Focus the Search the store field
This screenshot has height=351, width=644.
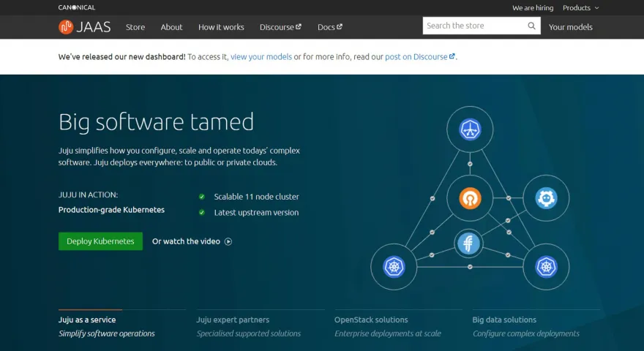tap(475, 26)
